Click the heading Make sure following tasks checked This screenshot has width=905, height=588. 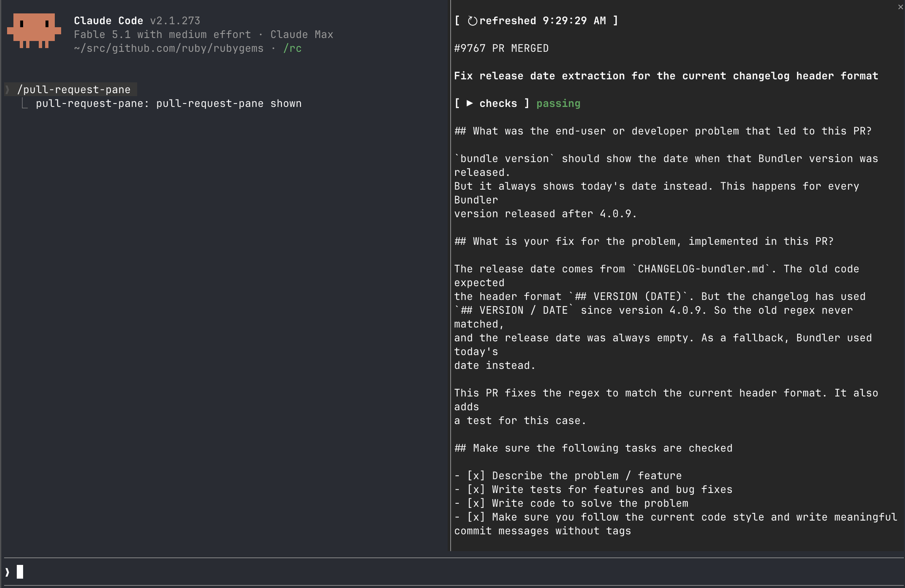(x=593, y=448)
